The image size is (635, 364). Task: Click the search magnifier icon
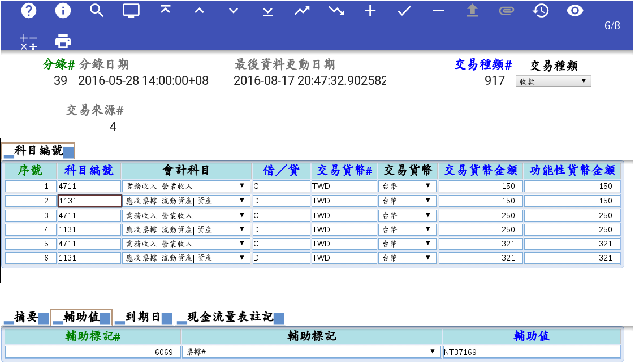tap(97, 11)
